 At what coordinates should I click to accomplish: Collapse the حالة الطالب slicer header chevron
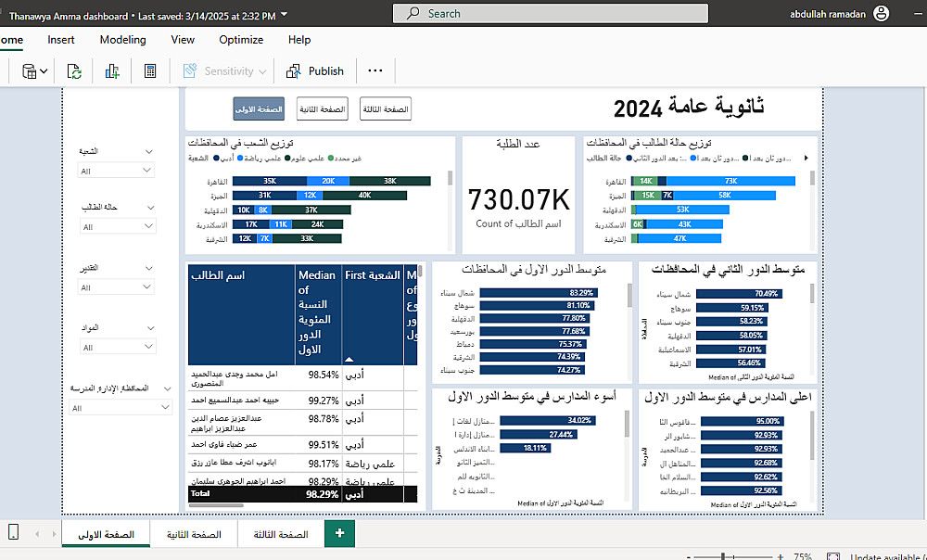point(151,208)
